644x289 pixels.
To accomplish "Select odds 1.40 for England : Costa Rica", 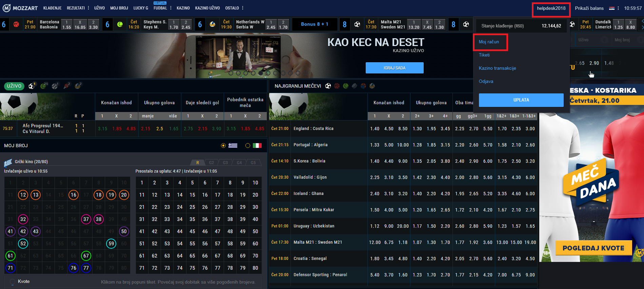I will point(375,129).
